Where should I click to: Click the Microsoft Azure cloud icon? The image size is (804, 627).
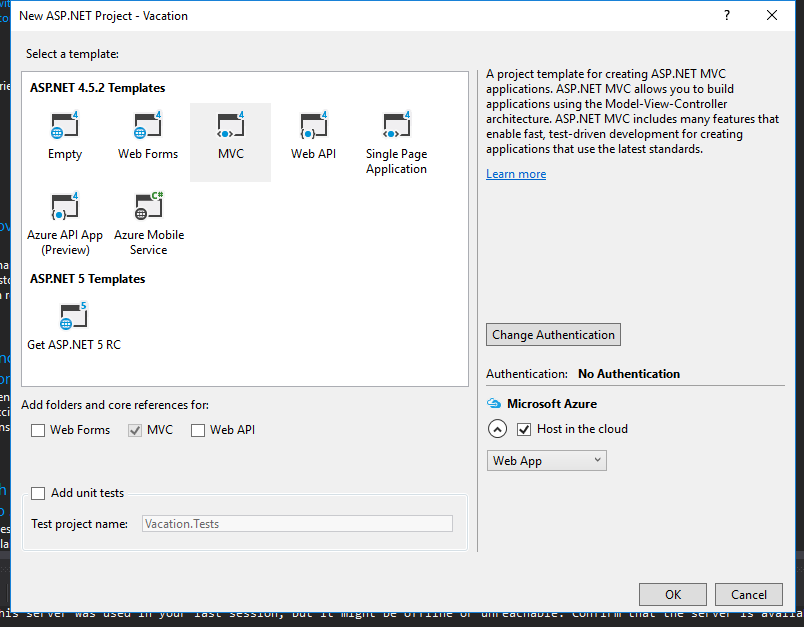494,403
